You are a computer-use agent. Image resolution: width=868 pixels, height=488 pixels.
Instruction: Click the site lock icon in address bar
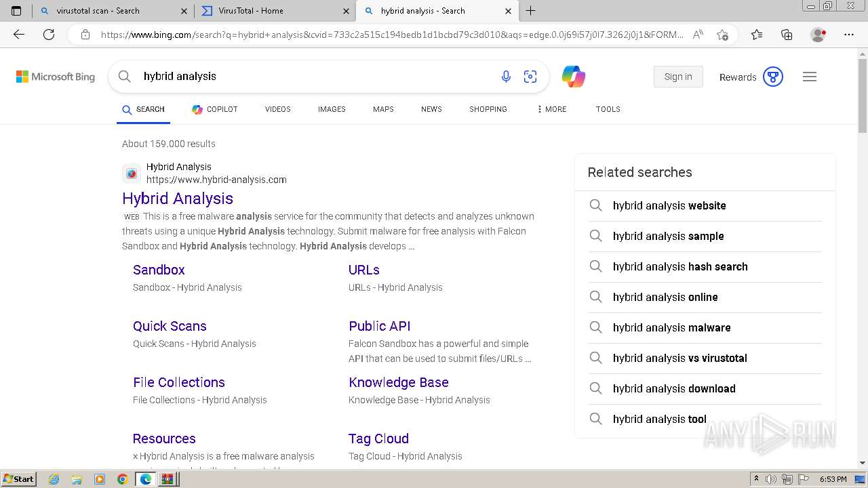click(85, 35)
